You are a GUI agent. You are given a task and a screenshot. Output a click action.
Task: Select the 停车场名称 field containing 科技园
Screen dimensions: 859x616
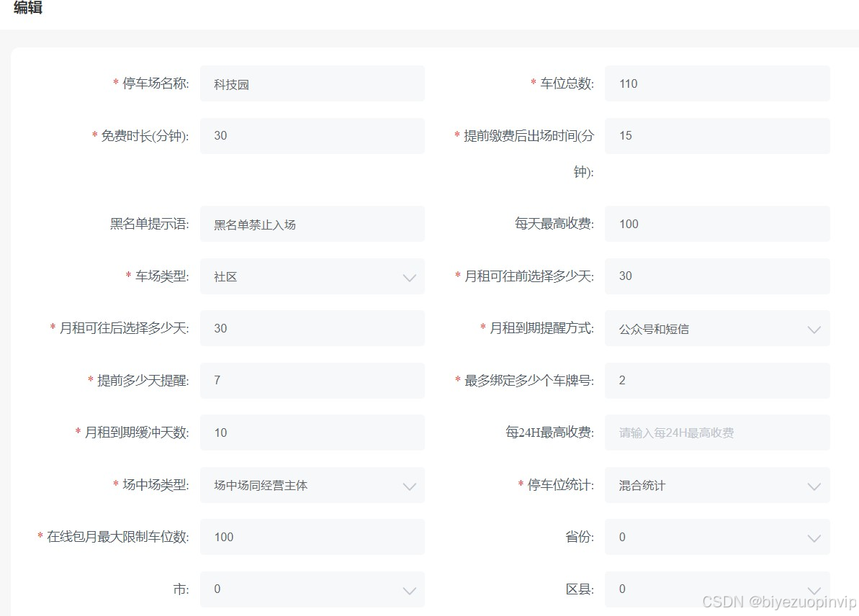coord(312,83)
